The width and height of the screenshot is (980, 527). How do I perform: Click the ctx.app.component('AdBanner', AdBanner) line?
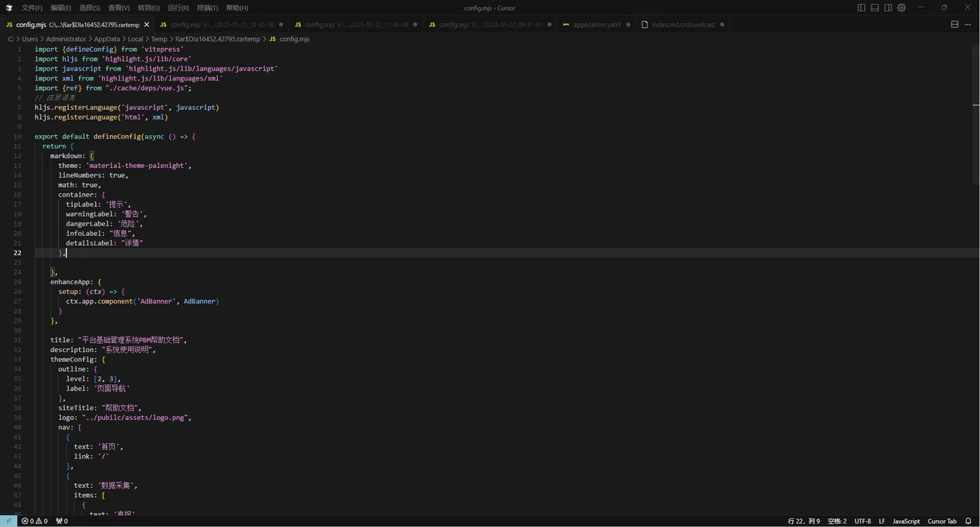[x=143, y=302]
